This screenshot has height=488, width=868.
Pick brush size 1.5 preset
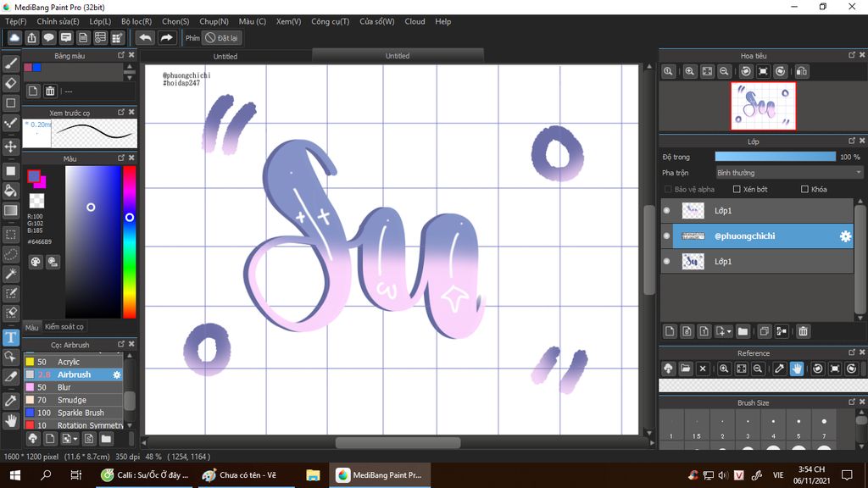point(697,427)
